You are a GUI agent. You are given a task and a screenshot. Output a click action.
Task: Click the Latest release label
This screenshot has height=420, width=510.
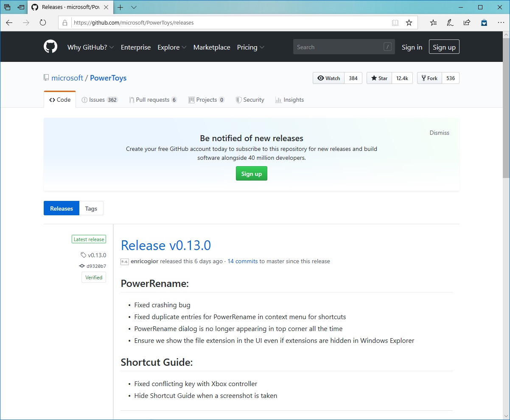click(x=89, y=239)
